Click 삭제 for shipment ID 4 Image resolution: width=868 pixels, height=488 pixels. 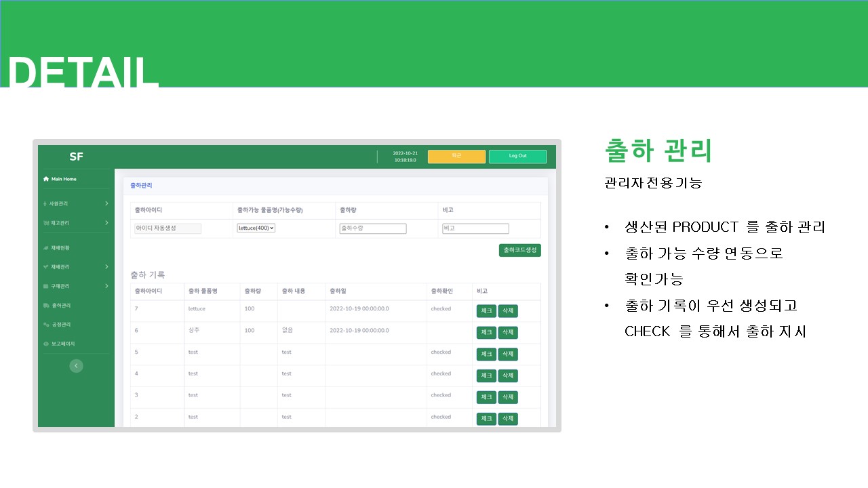click(x=508, y=376)
